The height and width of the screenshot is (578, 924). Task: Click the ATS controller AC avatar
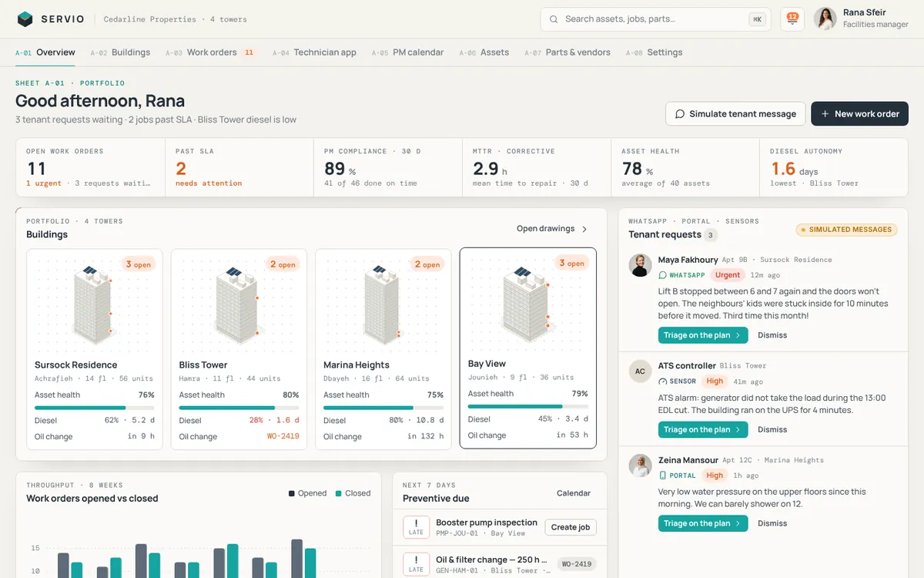[x=640, y=371]
